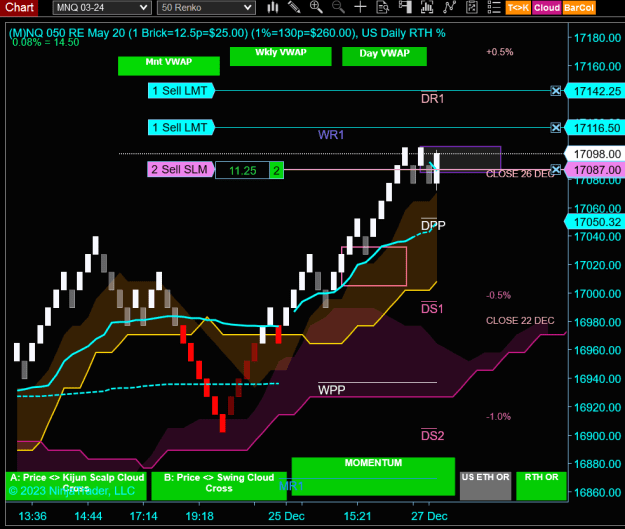
Task: Select the 1 Sell LMT order at 17116.50
Action: click(181, 128)
